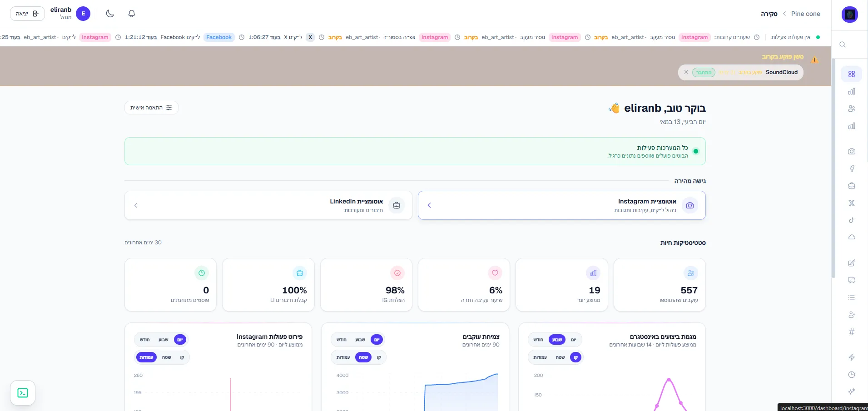This screenshot has width=868, height=411.
Task: Click the warning triangle icon in the token banner
Action: (815, 59)
